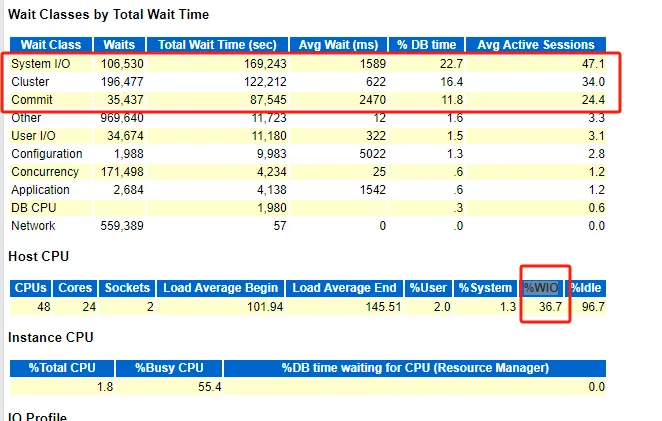
Task: Click the 87,545 total wait time value
Action: [x=269, y=100]
